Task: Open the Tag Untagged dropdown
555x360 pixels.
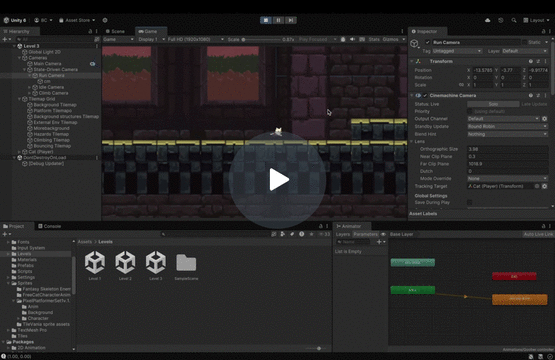Action: pos(457,51)
